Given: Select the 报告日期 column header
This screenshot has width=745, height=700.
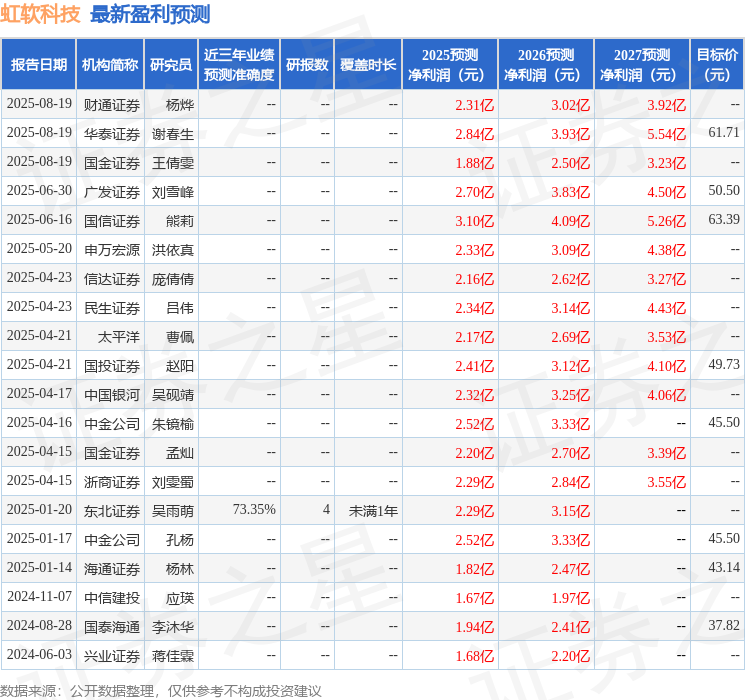Looking at the screenshot, I should (38, 65).
